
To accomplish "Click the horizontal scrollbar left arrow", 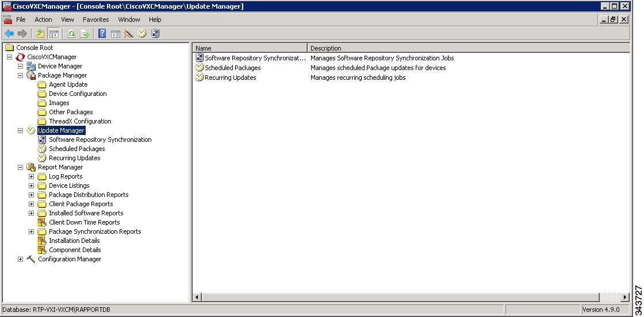I will (x=197, y=297).
